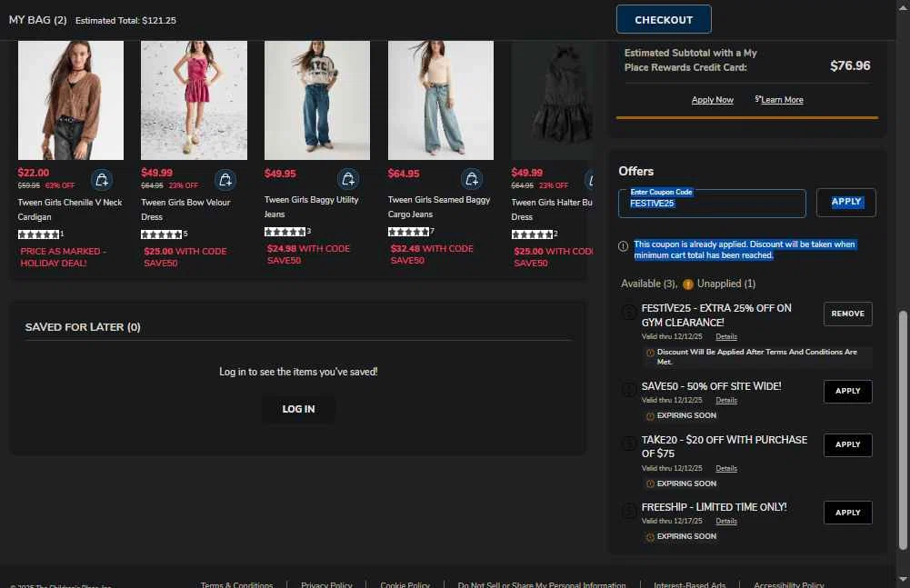910x588 pixels.
Task: Open Bow Velour Dress product image
Action: click(194, 100)
